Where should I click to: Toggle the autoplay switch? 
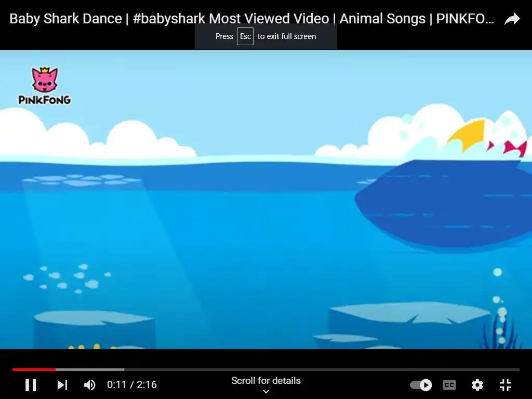point(421,385)
